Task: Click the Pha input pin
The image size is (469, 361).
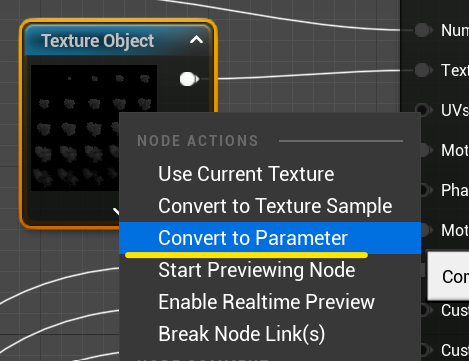Action: (426, 190)
